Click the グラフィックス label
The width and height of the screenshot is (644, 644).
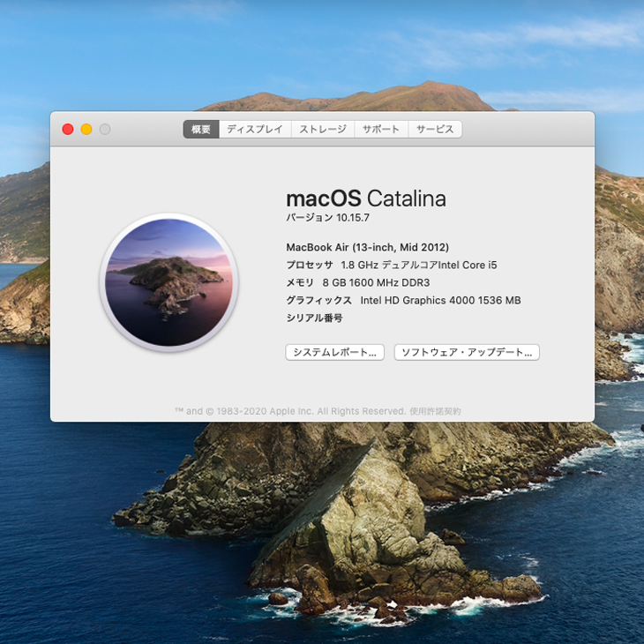click(x=319, y=300)
